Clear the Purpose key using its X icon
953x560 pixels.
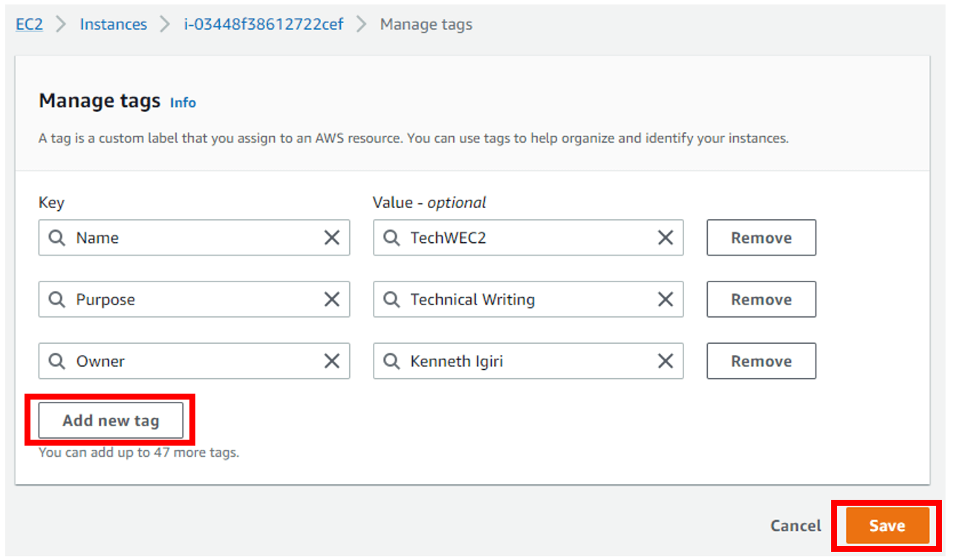coord(331,299)
